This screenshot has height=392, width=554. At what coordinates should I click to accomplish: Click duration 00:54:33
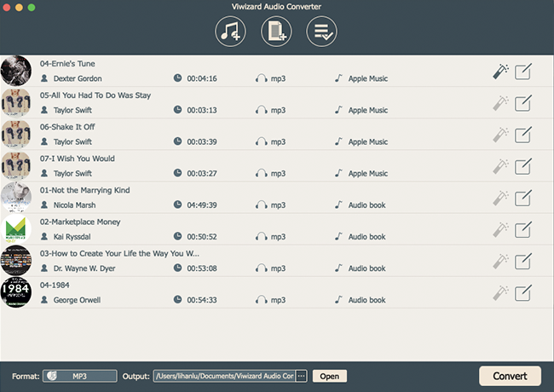202,300
